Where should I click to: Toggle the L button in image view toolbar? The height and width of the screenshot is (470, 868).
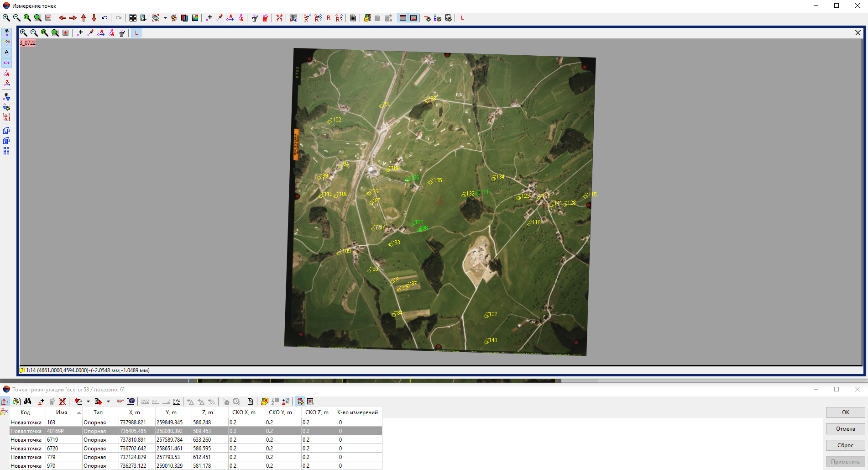[x=136, y=33]
